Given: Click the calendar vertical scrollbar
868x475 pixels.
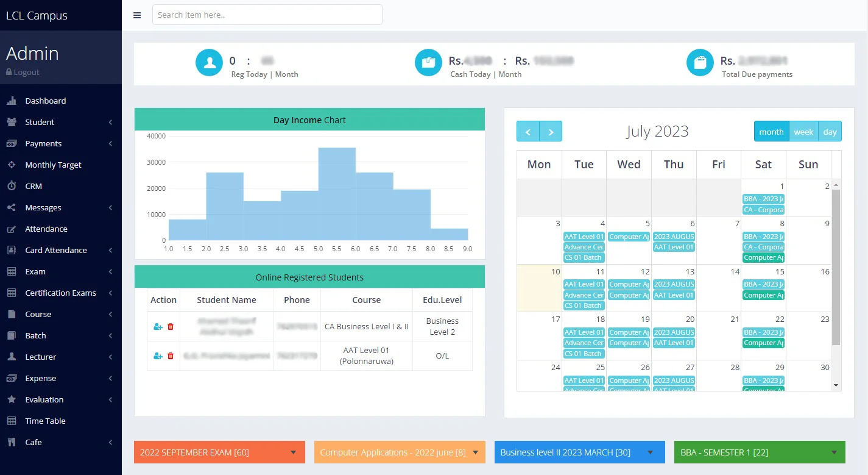Looking at the screenshot, I should pyautogui.click(x=836, y=268).
